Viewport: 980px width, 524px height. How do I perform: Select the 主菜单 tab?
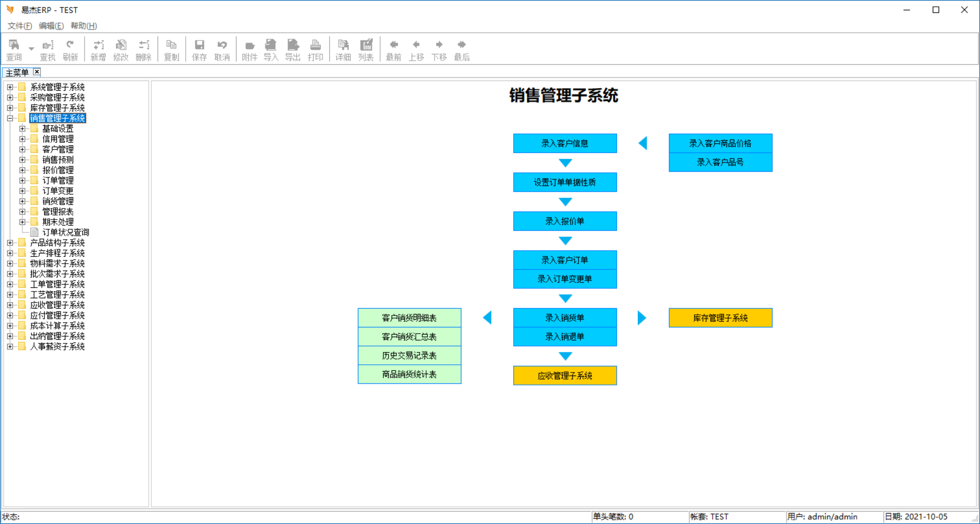[17, 73]
